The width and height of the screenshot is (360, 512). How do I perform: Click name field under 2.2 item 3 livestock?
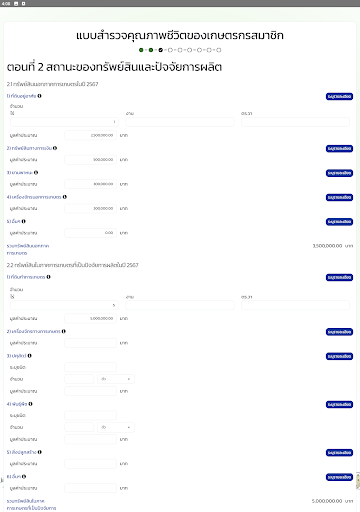pos(91,367)
